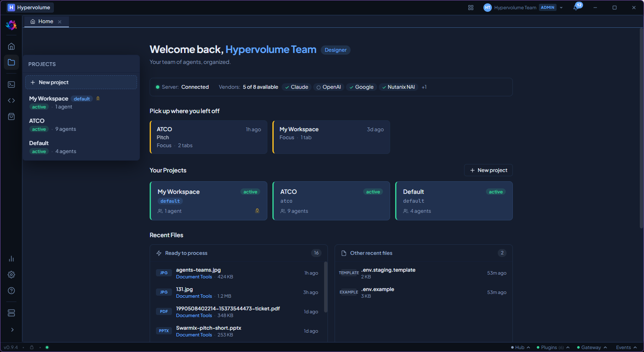Open the Hypervolume Team account dropdown arrow
The width and height of the screenshot is (644, 352).
coord(561,8)
